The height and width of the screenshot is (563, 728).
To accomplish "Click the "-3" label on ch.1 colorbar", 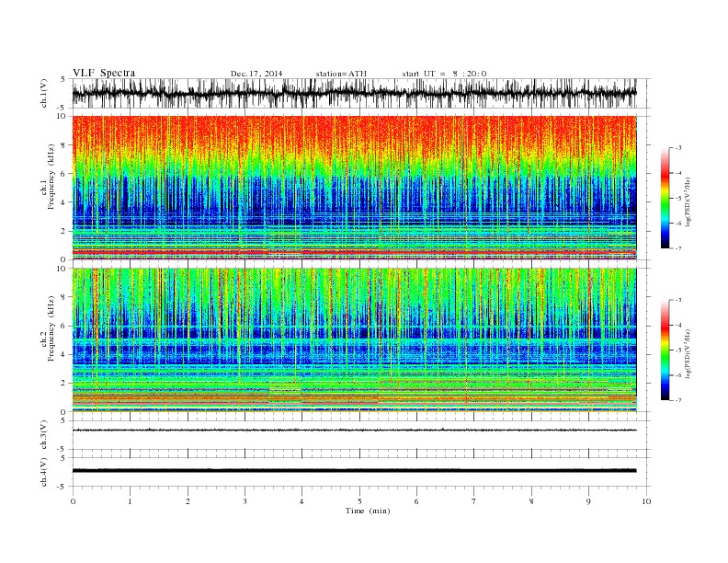I will point(678,148).
